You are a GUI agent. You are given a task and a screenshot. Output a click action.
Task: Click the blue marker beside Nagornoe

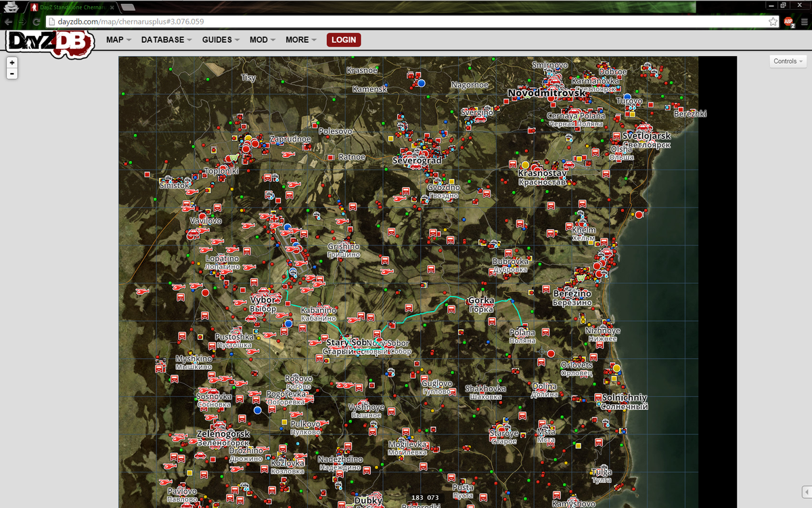click(421, 83)
